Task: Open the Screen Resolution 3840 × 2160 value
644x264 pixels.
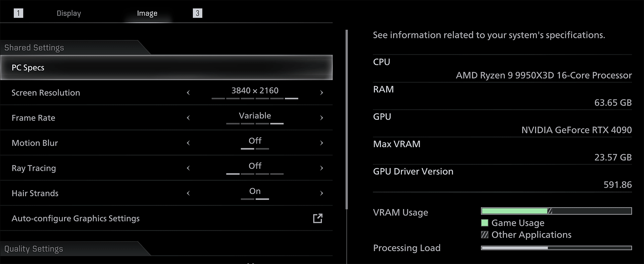Action: pos(255,91)
